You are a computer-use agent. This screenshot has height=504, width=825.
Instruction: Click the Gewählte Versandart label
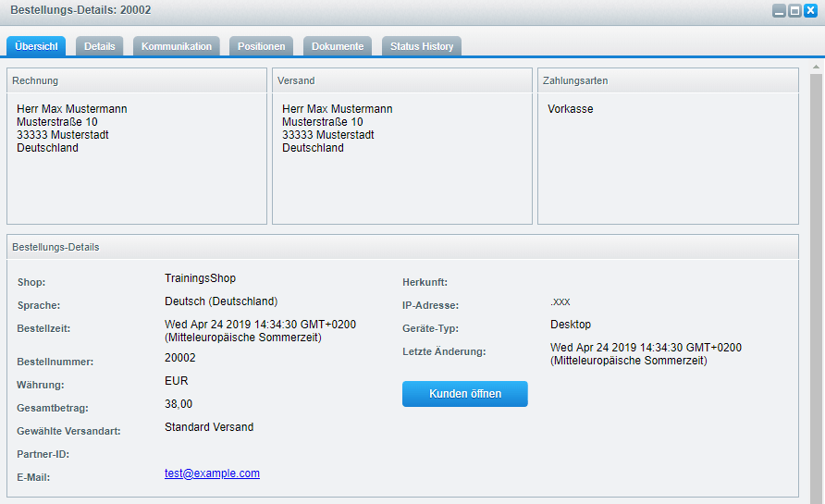pyautogui.click(x=69, y=431)
